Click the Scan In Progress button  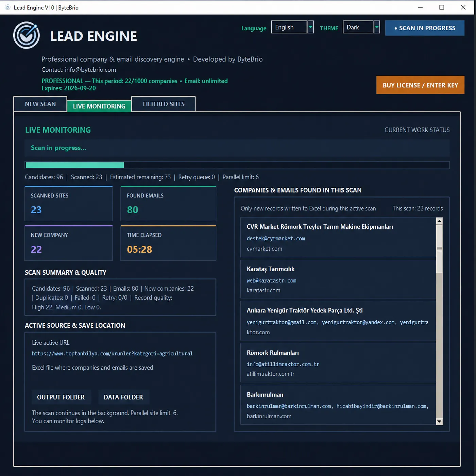point(425,28)
